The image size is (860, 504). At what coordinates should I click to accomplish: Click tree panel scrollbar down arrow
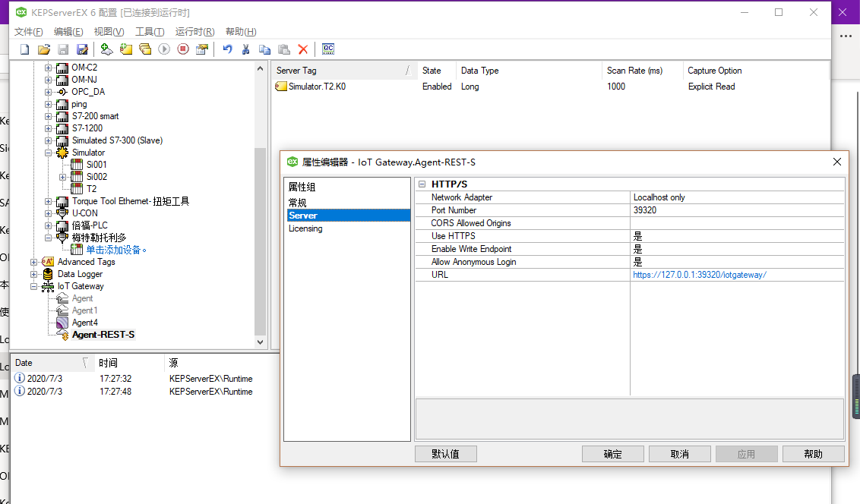(260, 342)
